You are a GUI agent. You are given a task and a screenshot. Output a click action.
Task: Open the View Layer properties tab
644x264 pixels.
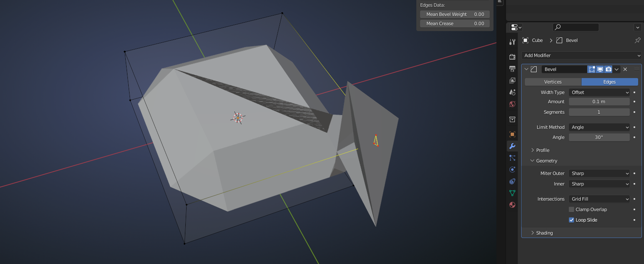click(512, 80)
